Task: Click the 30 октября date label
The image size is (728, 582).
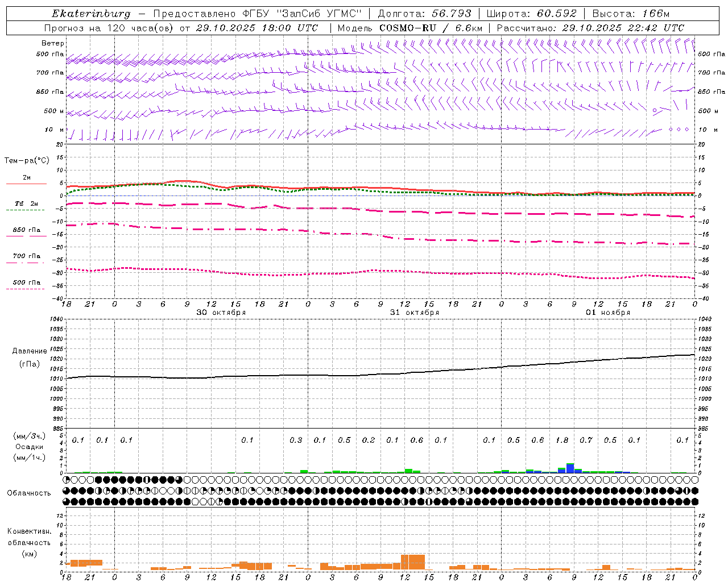Action: coord(221,313)
